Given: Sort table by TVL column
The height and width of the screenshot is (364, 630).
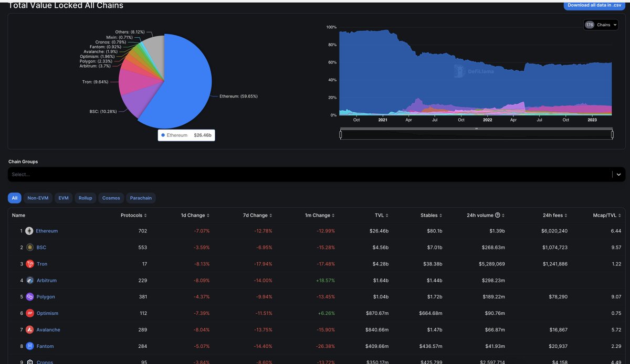Looking at the screenshot, I should tap(382, 216).
